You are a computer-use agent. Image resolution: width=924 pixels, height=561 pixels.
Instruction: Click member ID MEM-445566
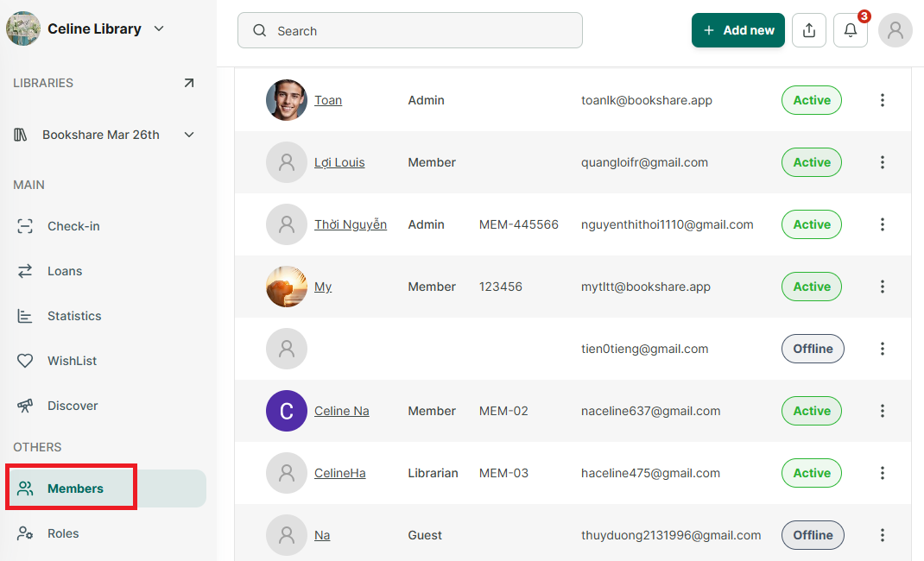tap(519, 224)
